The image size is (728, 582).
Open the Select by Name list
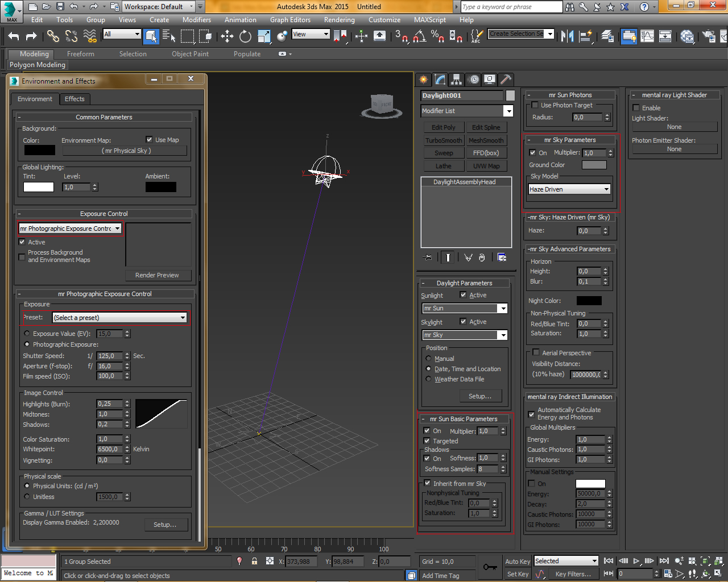169,36
